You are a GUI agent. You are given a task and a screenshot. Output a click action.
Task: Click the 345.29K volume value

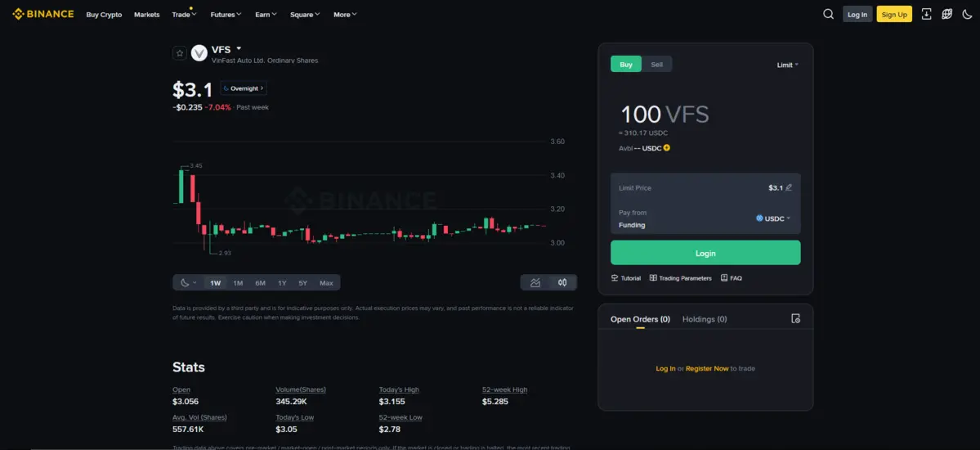coord(292,401)
